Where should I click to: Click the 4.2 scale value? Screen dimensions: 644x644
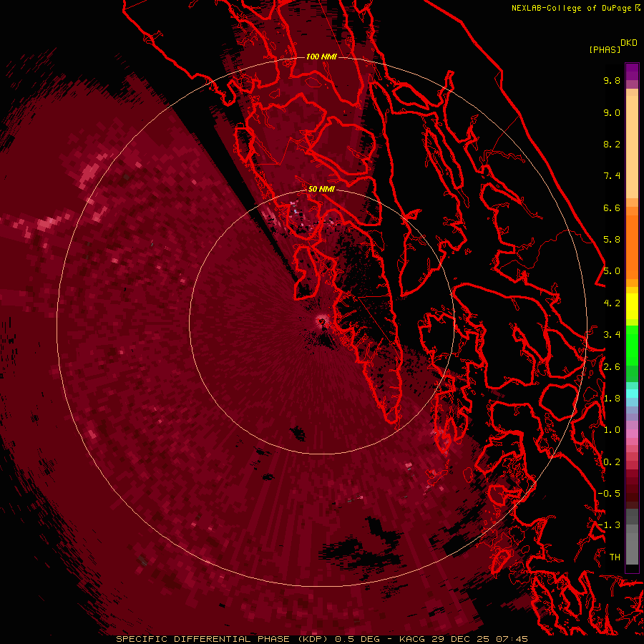click(x=612, y=303)
